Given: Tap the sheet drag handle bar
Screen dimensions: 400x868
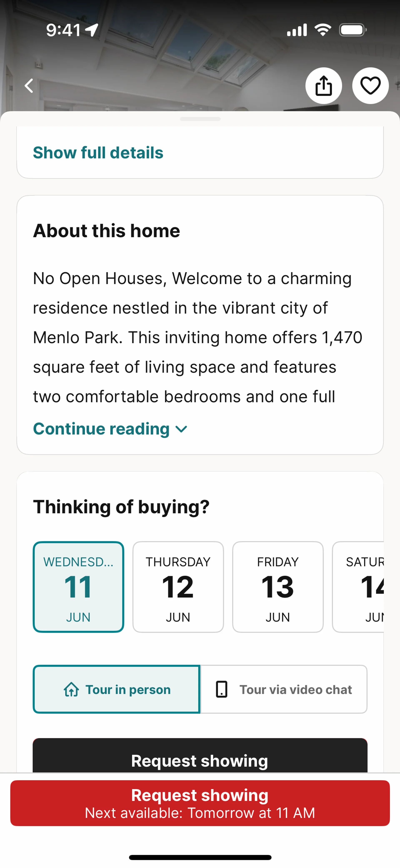Looking at the screenshot, I should [200, 119].
